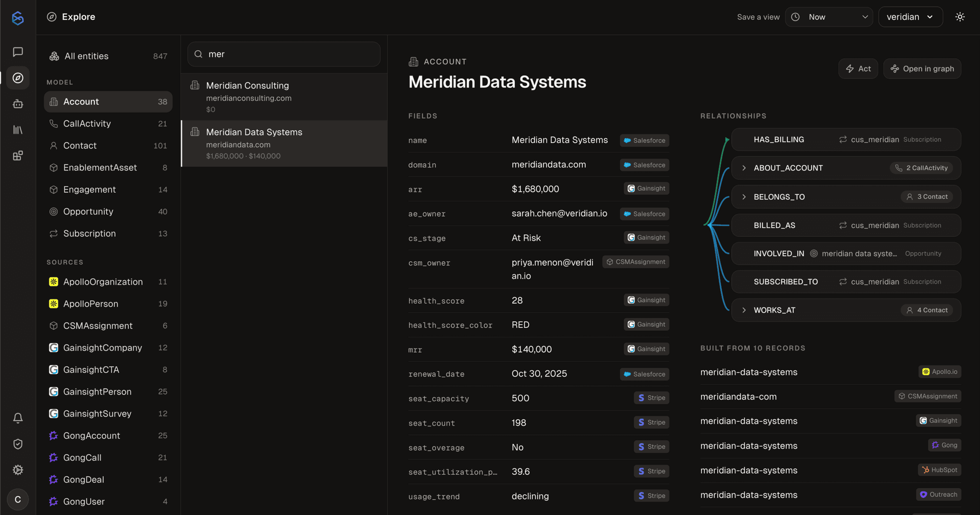Click the 3 Contact badge
The height and width of the screenshot is (515, 980).
927,197
